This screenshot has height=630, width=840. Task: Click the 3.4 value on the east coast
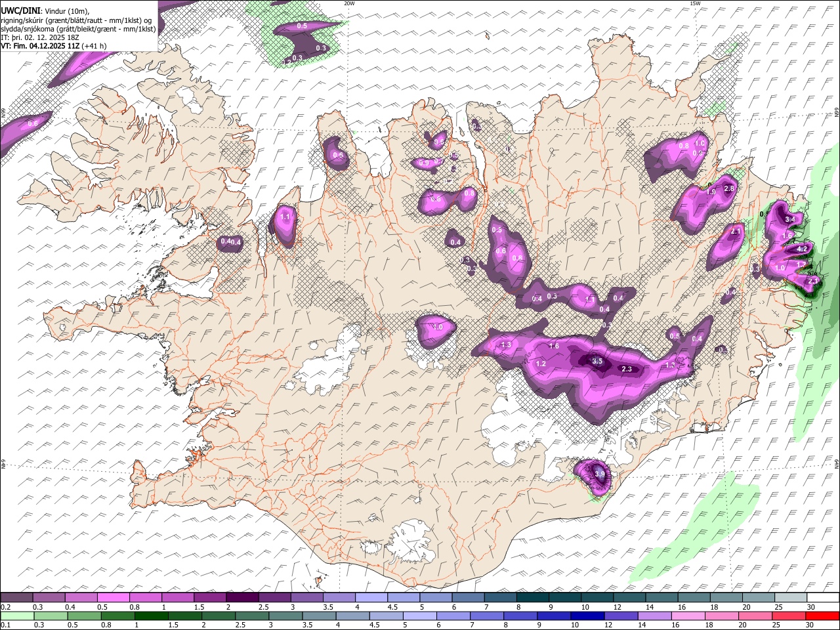790,219
